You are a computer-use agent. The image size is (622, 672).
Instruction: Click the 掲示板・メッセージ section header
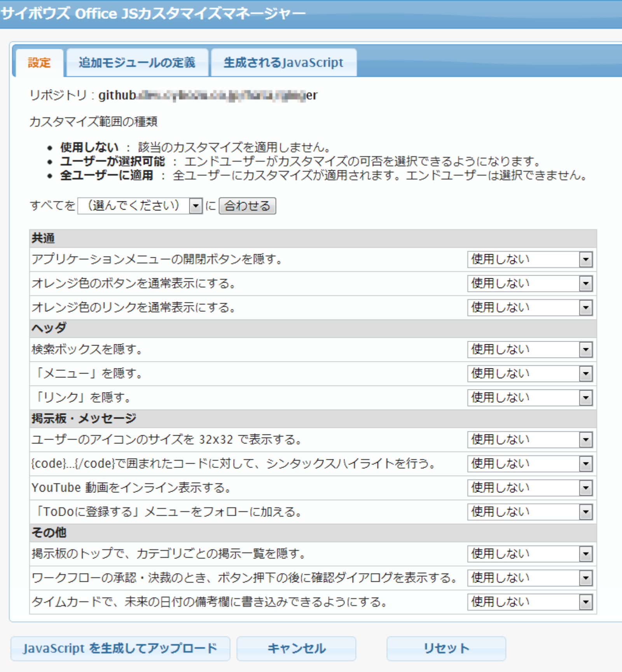point(313,419)
